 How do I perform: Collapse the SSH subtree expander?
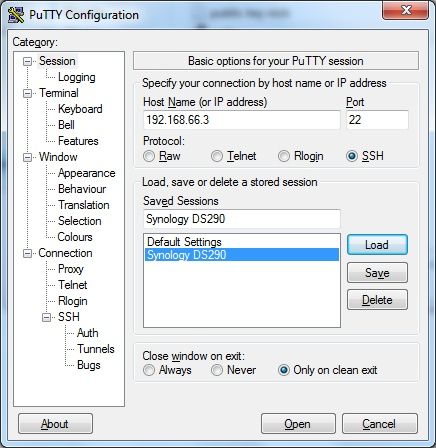(x=46, y=317)
